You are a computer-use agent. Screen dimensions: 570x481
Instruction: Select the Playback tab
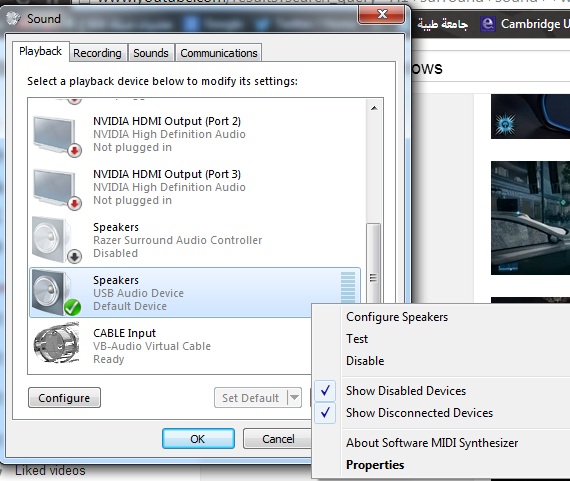click(40, 52)
